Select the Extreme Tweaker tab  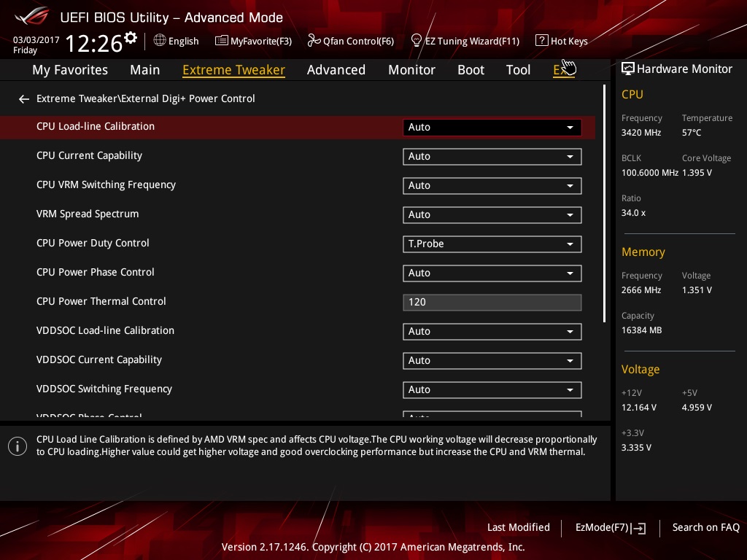234,70
